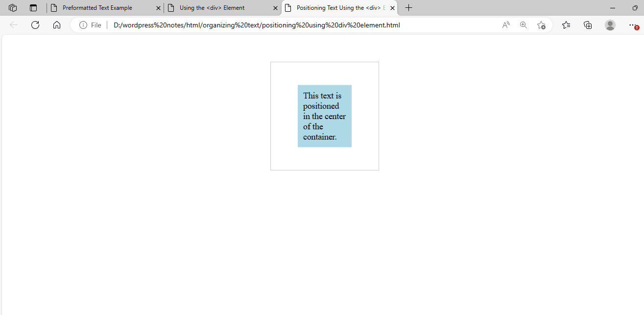
Task: Close the Preformatted Text Example tab
Action: [158, 8]
